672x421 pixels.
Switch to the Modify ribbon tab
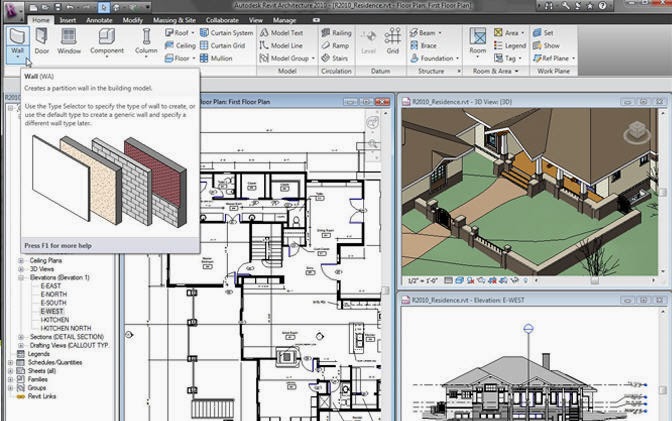(x=132, y=20)
